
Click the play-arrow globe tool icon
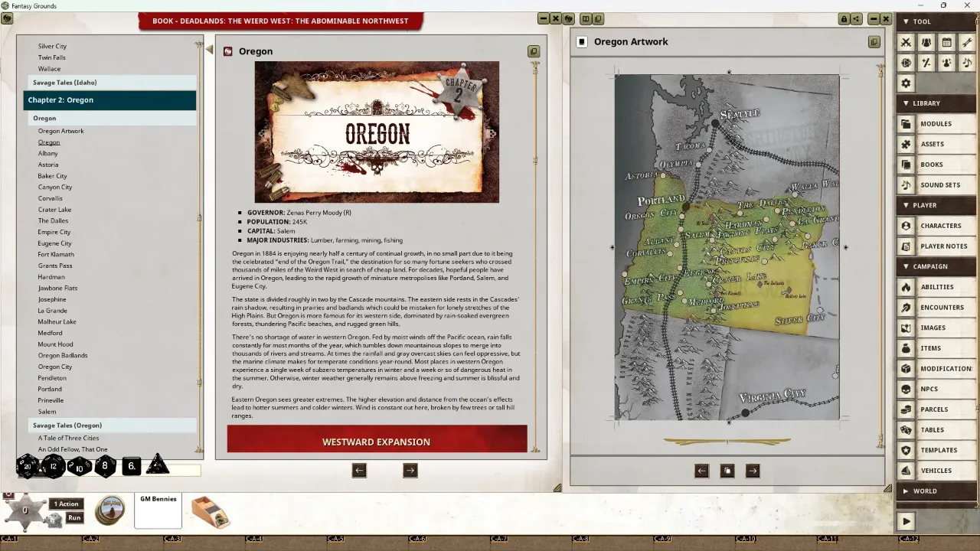click(x=906, y=63)
